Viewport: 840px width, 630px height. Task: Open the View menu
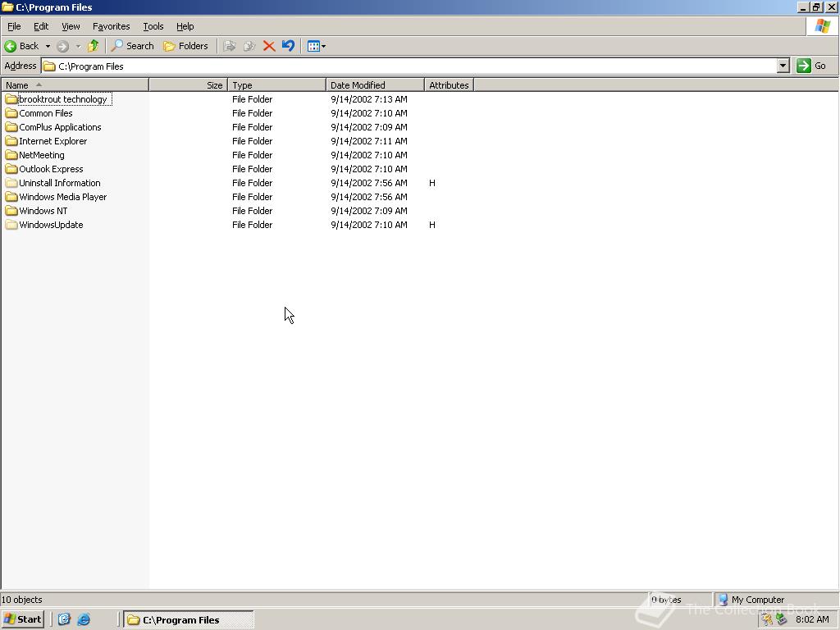[x=71, y=26]
